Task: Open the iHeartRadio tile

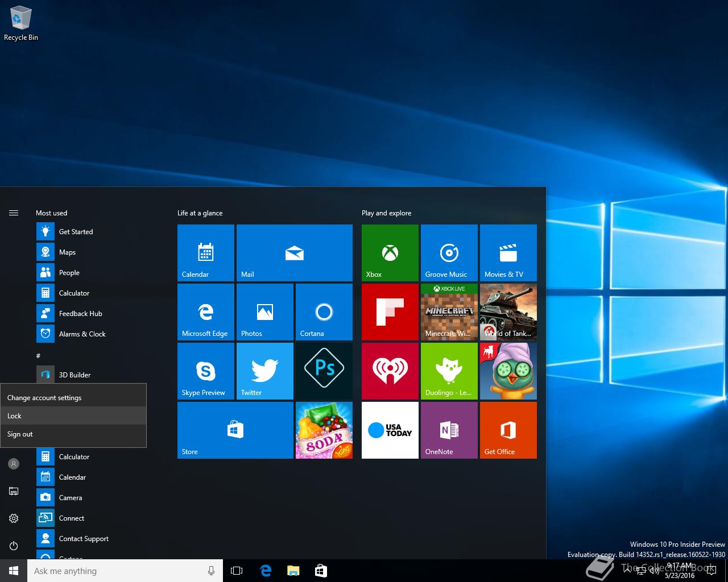Action: 390,371
